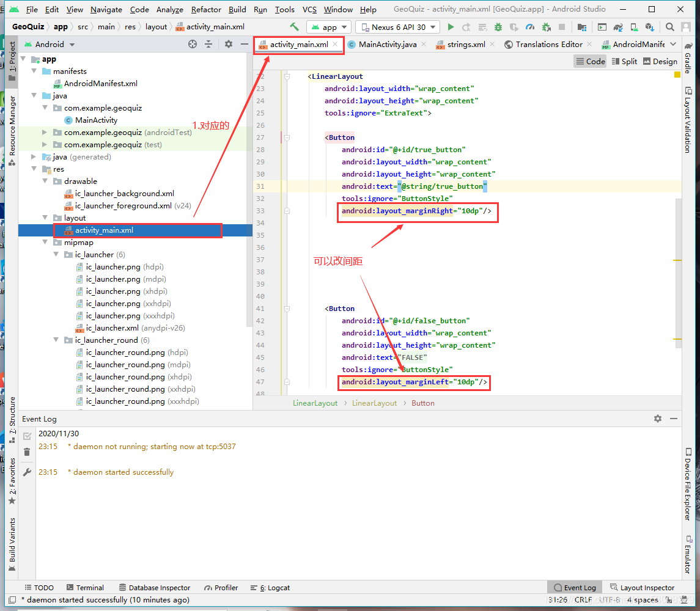Switch editor to Code view
Viewport: 700px width, 611px height.
[590, 62]
